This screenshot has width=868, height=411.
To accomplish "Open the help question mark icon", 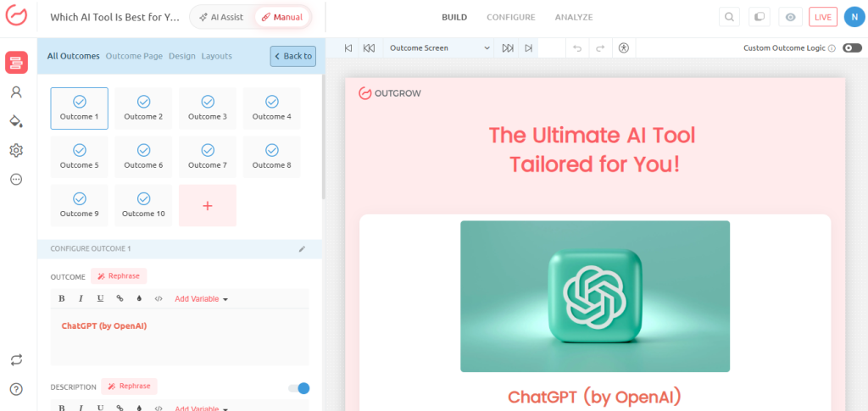I will [x=17, y=389].
